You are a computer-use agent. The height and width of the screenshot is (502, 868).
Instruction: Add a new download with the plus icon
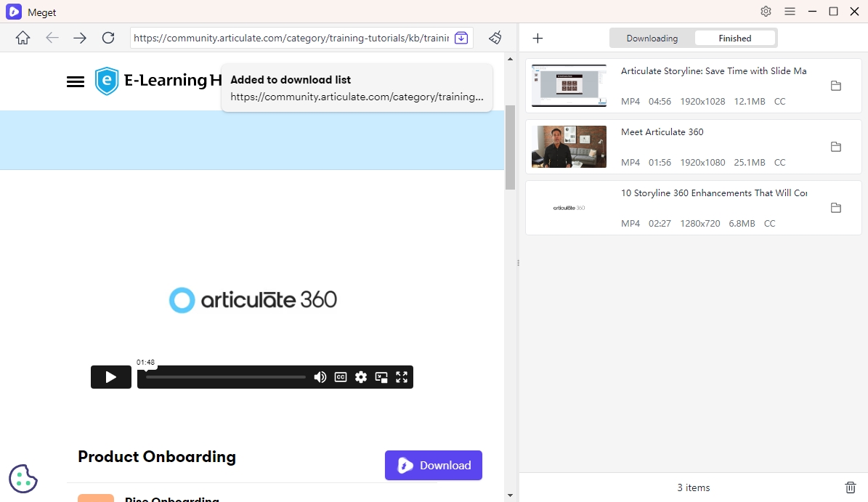[538, 39]
